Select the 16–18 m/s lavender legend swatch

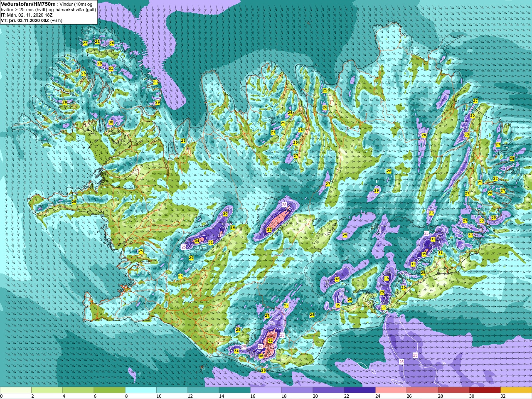pos(266,390)
